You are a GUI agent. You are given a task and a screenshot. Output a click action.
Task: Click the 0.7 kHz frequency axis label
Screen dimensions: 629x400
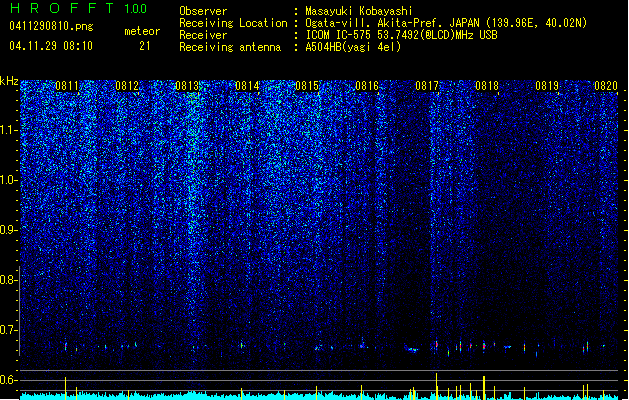click(9, 330)
